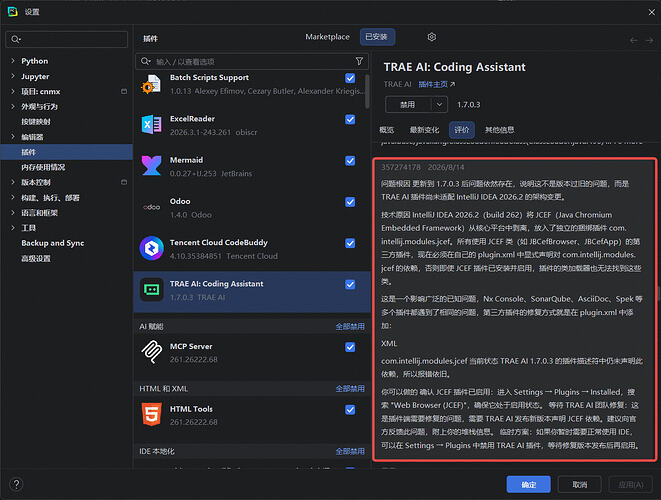Expand the 编辑器 node
Screen dimensions: 661x500
[x=13, y=137]
